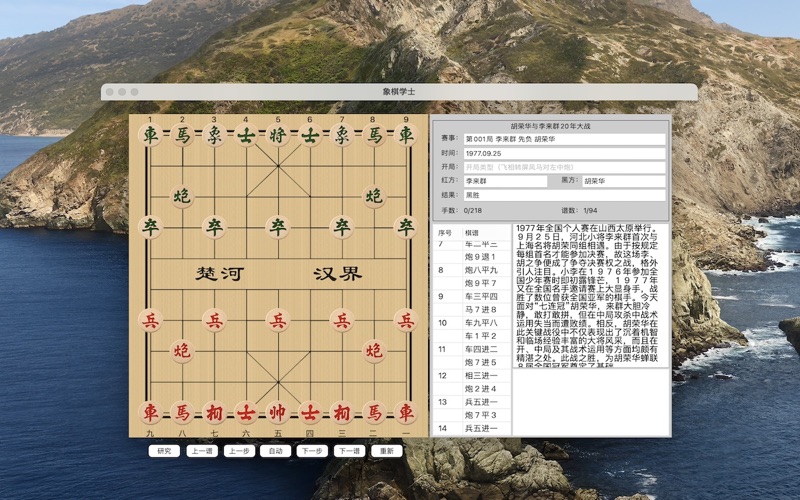Select black soldier 卒 on file 9

[406, 228]
